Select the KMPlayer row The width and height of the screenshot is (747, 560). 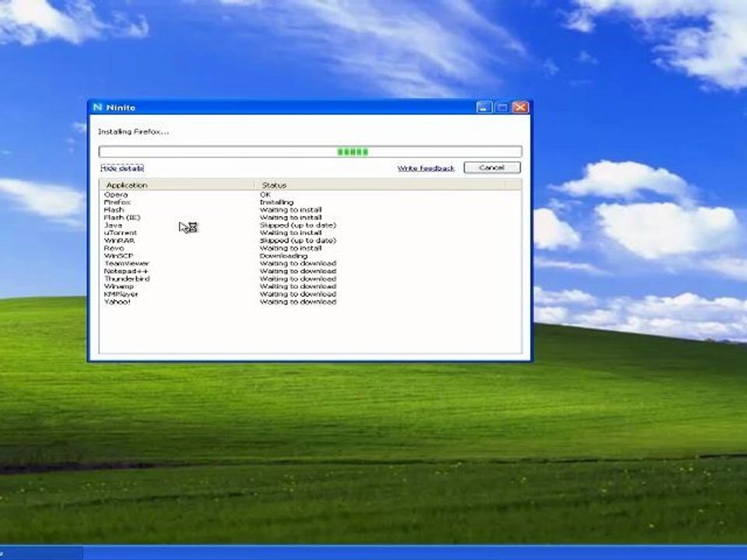pyautogui.click(x=310, y=294)
